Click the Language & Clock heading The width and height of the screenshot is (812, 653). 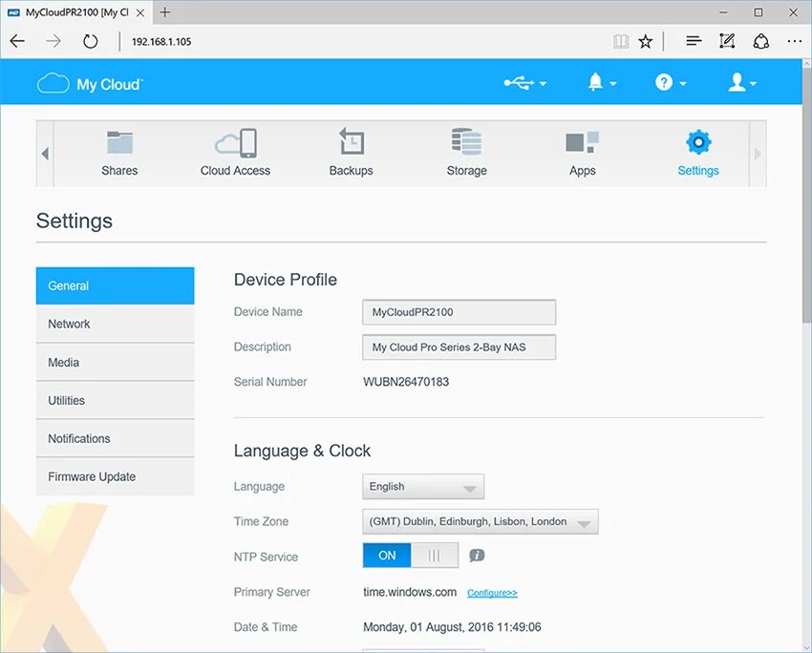tap(302, 451)
